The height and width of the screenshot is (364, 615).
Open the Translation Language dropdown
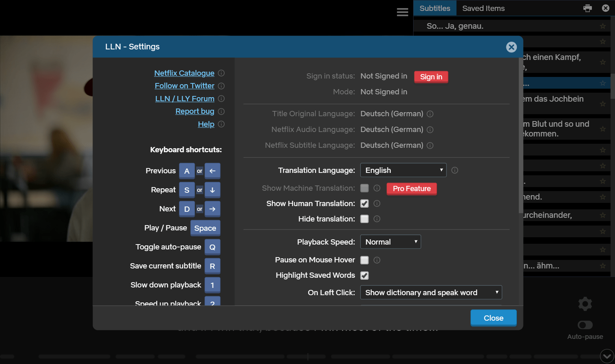coord(403,170)
